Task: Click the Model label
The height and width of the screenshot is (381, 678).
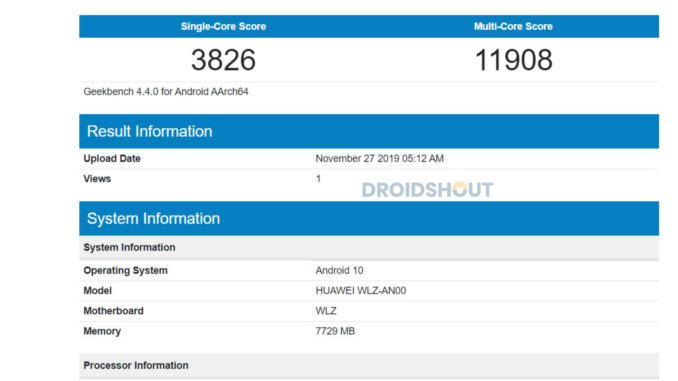Action: click(97, 291)
